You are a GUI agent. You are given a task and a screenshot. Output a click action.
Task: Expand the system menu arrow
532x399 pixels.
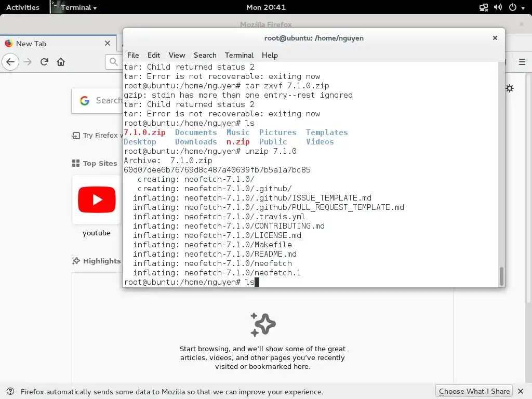(523, 8)
